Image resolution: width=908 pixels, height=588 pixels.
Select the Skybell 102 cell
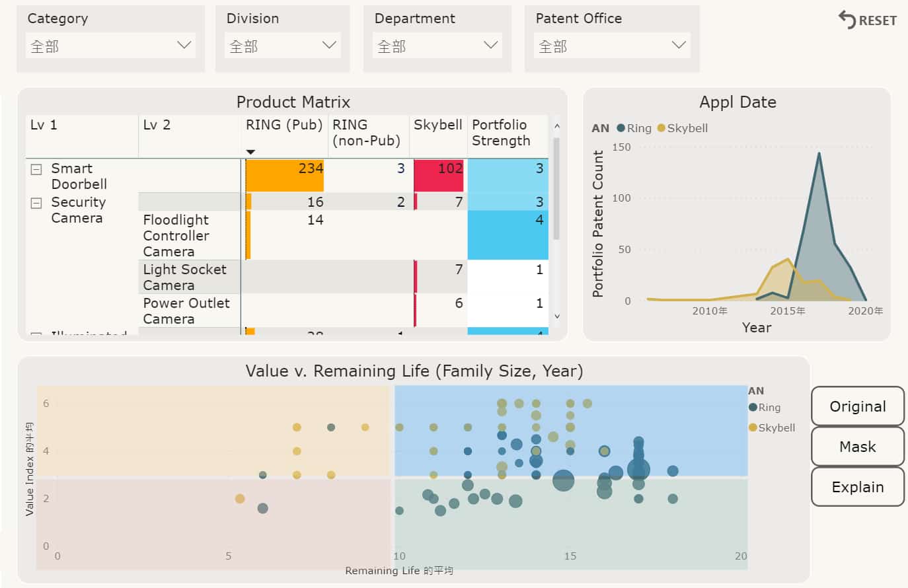(x=439, y=175)
